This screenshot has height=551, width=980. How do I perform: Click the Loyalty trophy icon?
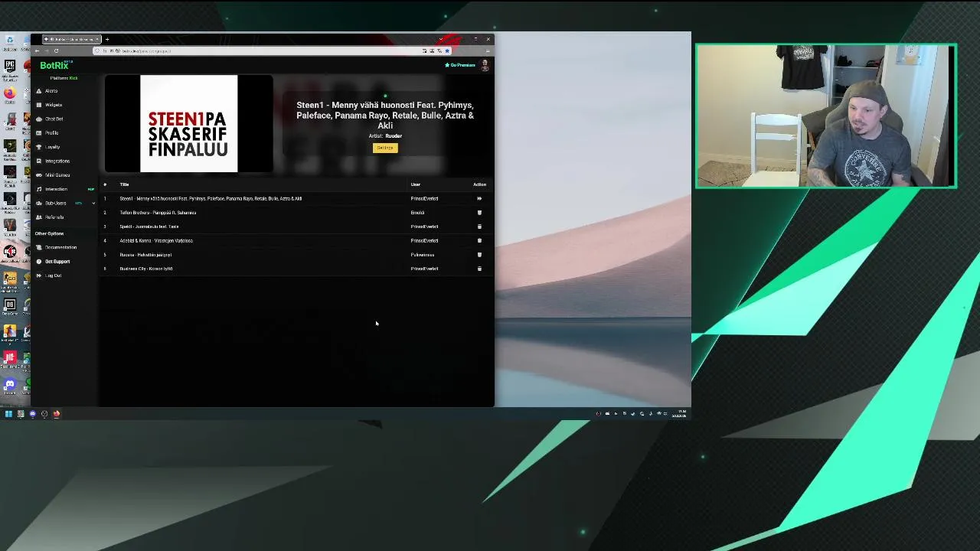click(39, 147)
